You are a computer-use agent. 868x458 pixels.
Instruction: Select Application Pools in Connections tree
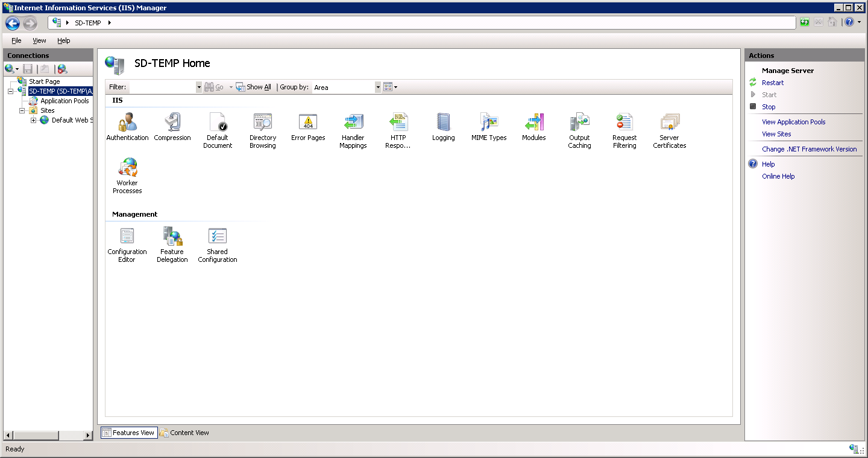pyautogui.click(x=64, y=101)
